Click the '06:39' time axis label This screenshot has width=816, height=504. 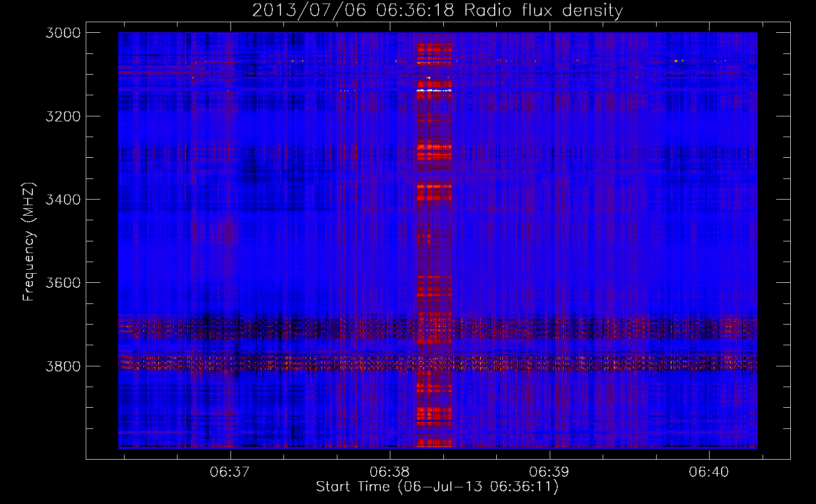549,472
